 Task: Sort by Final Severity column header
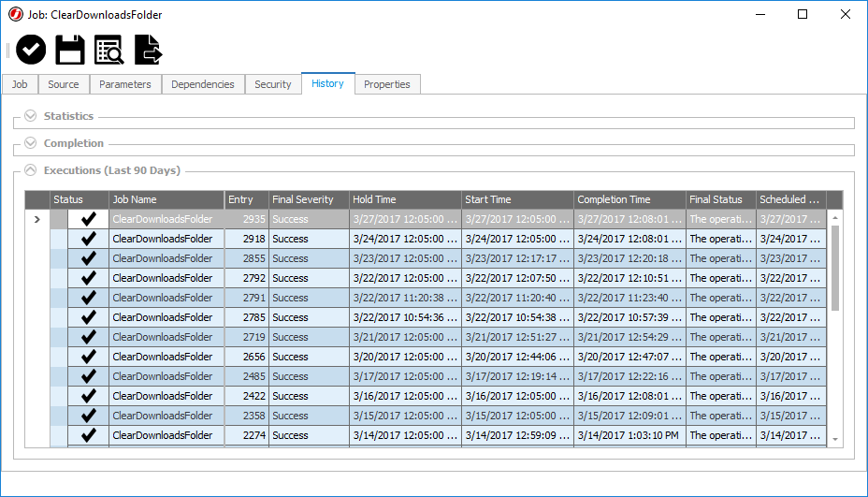click(309, 199)
